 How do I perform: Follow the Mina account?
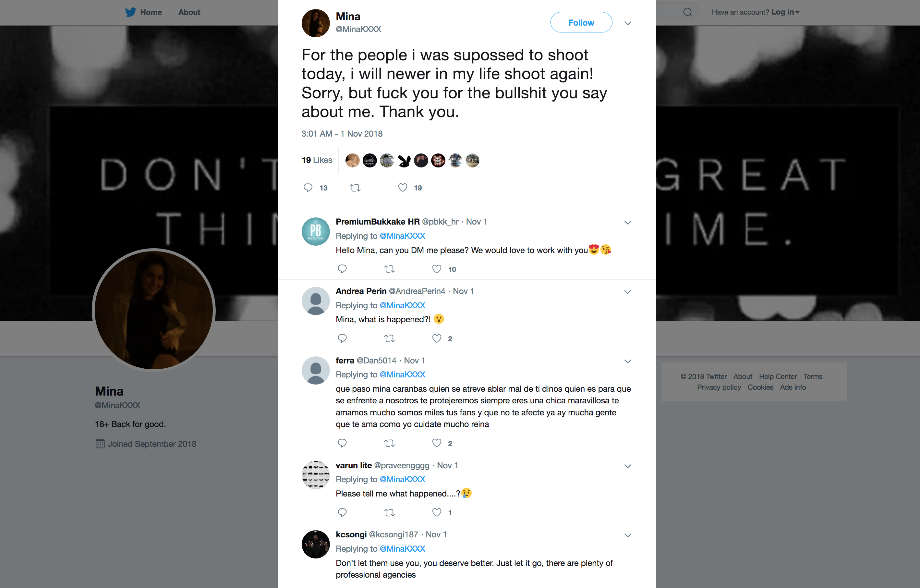click(x=581, y=22)
